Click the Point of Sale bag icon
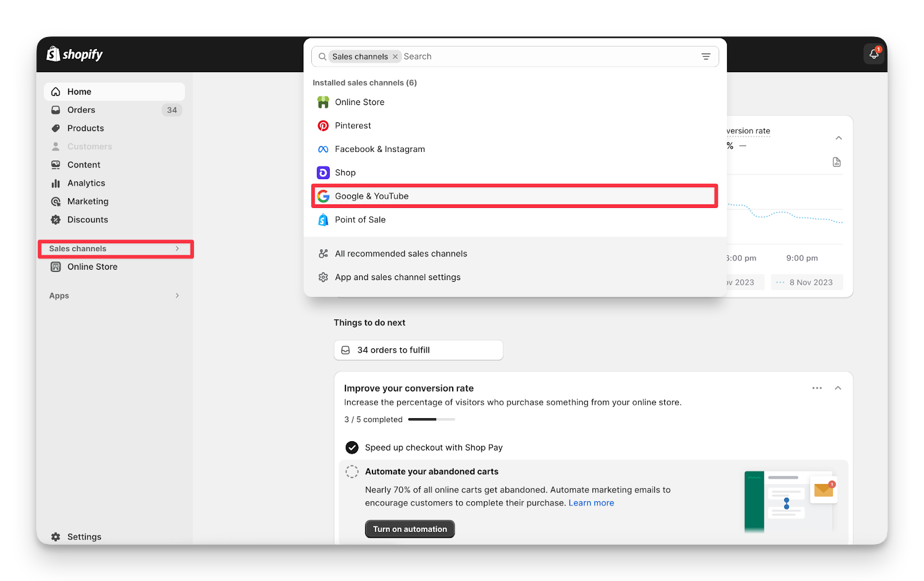This screenshot has width=924, height=581. click(x=323, y=220)
